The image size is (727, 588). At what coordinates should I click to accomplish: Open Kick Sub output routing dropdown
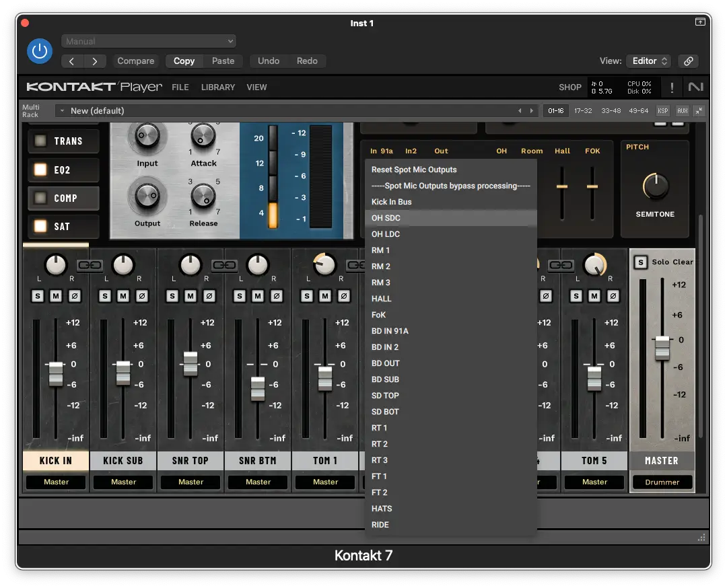point(123,482)
